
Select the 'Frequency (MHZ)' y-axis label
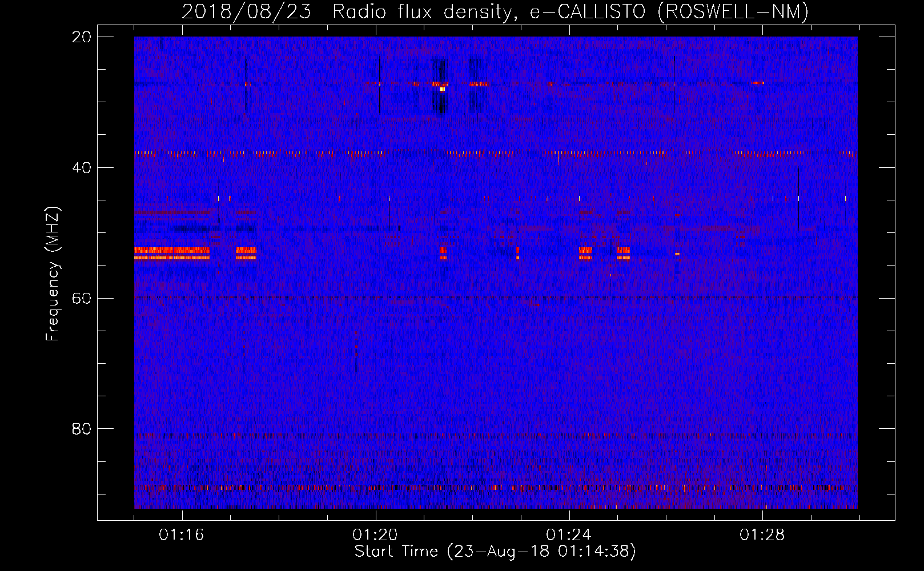pos(52,274)
